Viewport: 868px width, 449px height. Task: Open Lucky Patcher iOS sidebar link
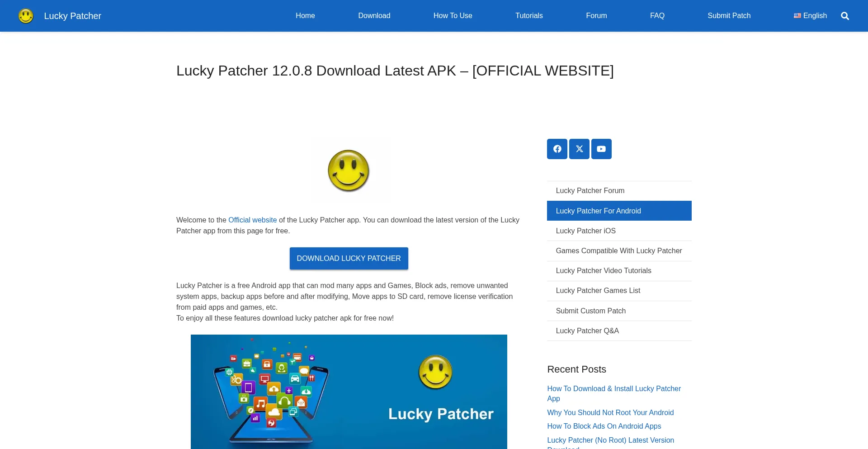619,231
